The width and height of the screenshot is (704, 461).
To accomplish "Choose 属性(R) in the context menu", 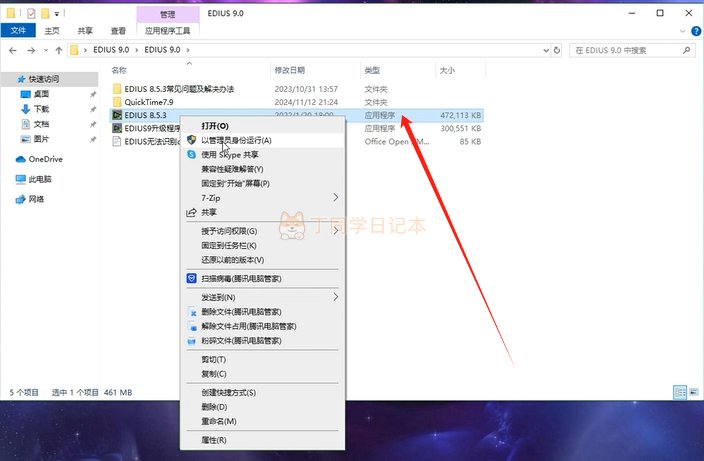I will (x=263, y=440).
